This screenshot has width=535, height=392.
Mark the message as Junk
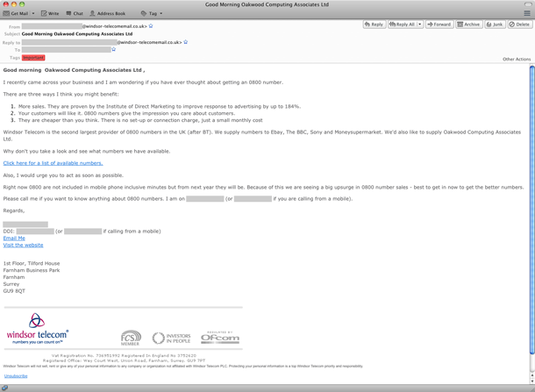coord(495,25)
